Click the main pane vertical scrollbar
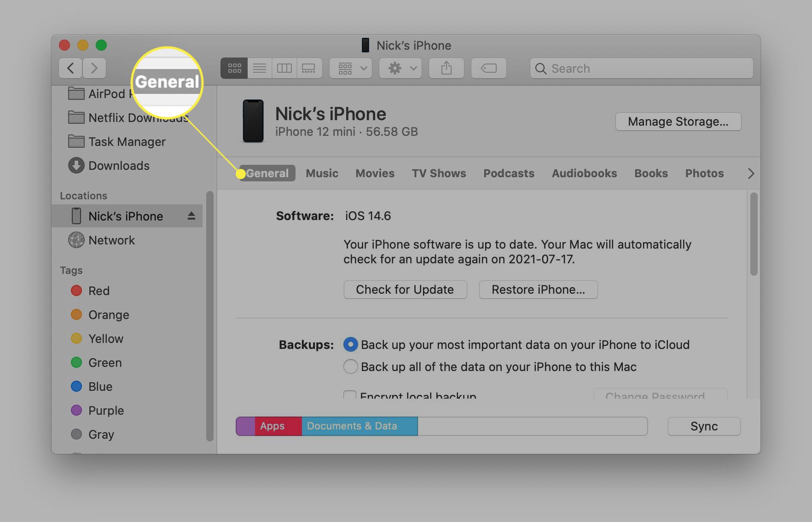The image size is (812, 522). point(754,234)
